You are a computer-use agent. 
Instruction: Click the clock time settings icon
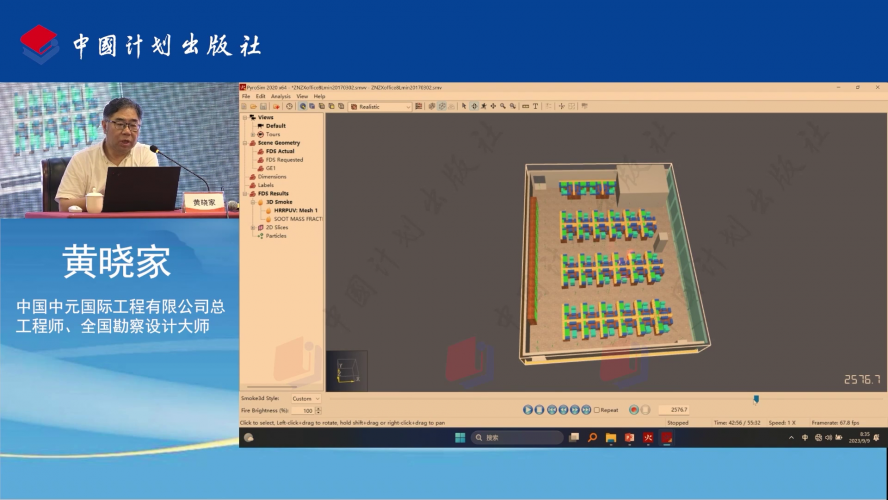click(x=289, y=106)
